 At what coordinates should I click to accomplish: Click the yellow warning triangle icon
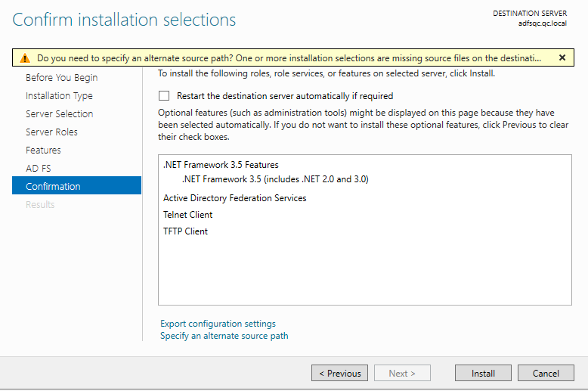(25, 57)
